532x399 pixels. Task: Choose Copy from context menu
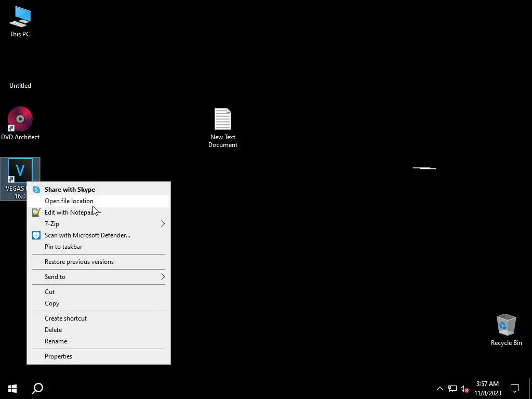click(x=99, y=303)
